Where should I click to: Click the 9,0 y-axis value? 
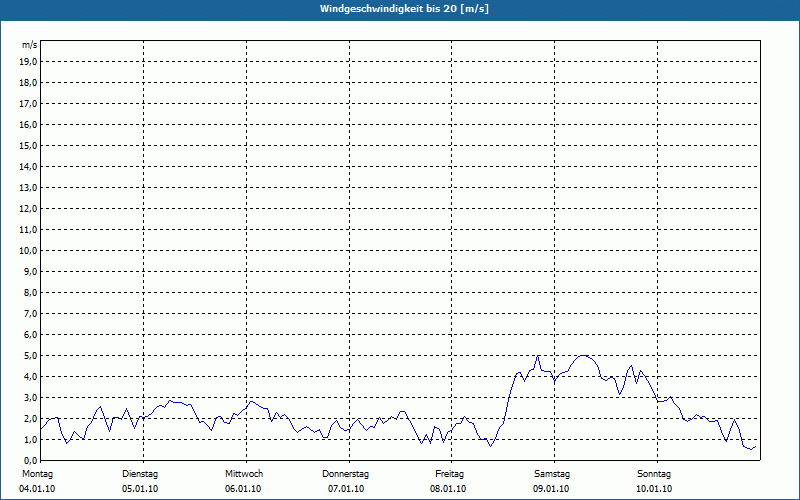[31, 271]
